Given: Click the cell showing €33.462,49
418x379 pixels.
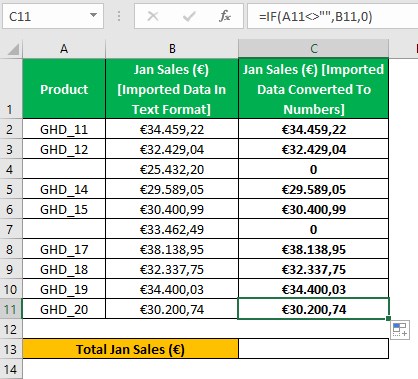Looking at the screenshot, I should (172, 229).
